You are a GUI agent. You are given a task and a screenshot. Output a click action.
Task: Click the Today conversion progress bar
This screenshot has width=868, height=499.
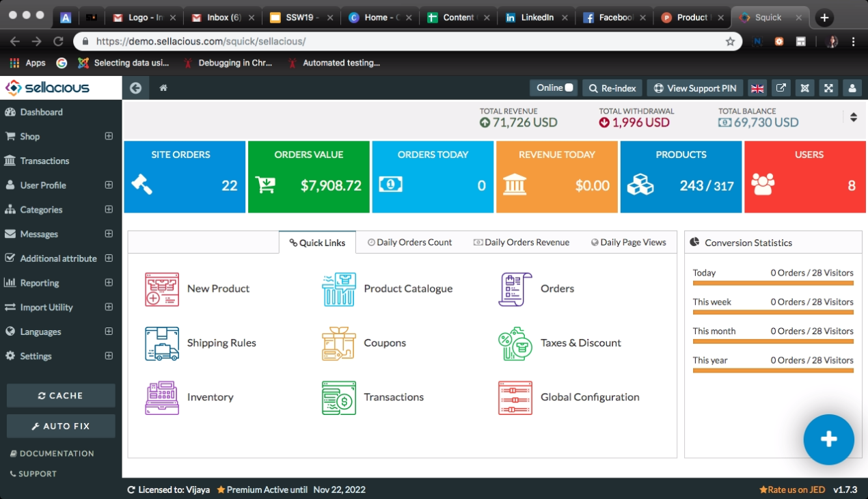tap(773, 282)
